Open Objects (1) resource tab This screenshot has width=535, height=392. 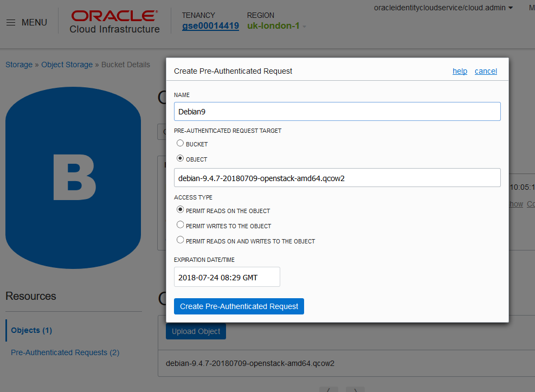31,330
